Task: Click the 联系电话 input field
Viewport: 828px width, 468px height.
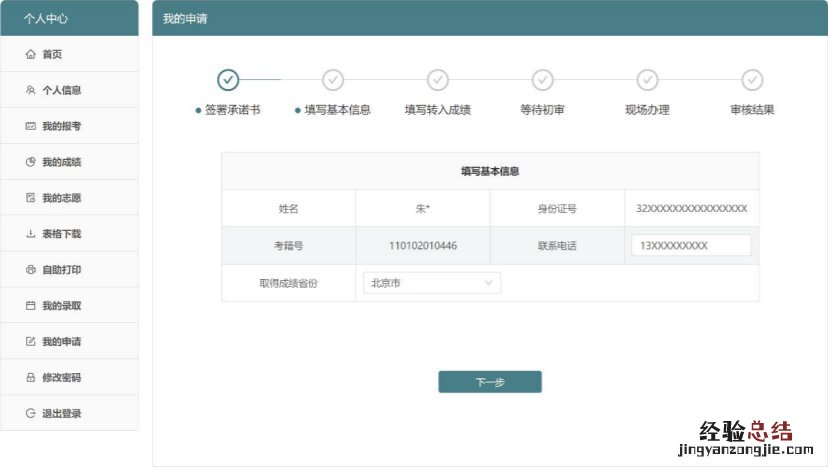Action: click(691, 246)
